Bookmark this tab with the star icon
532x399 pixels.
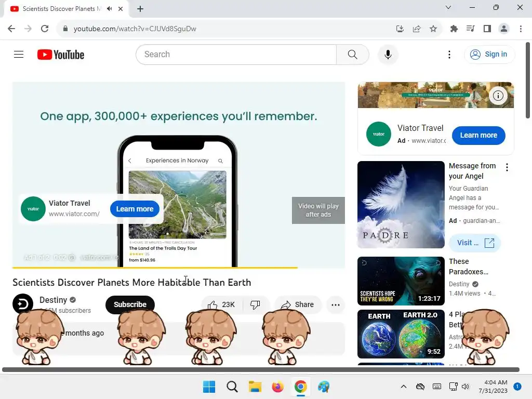point(433,29)
